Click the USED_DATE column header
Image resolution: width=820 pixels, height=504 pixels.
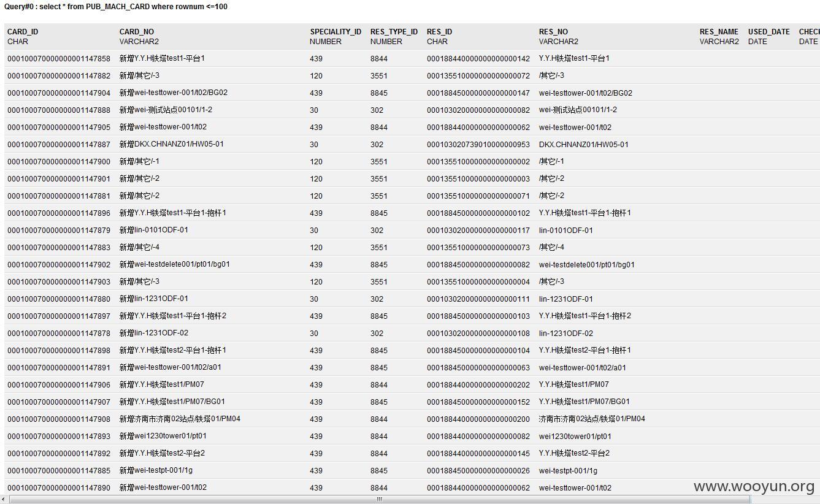tap(768, 32)
